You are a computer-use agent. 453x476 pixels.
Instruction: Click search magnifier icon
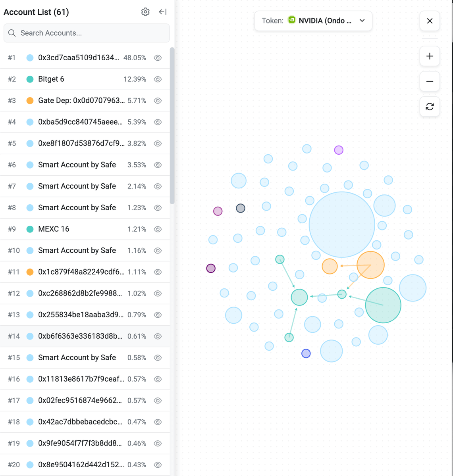(x=12, y=33)
